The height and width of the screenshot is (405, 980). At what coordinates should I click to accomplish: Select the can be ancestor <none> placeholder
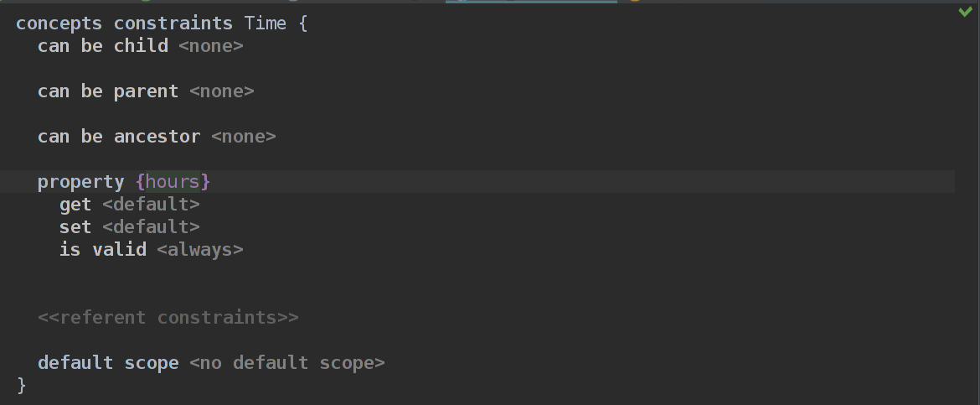243,137
